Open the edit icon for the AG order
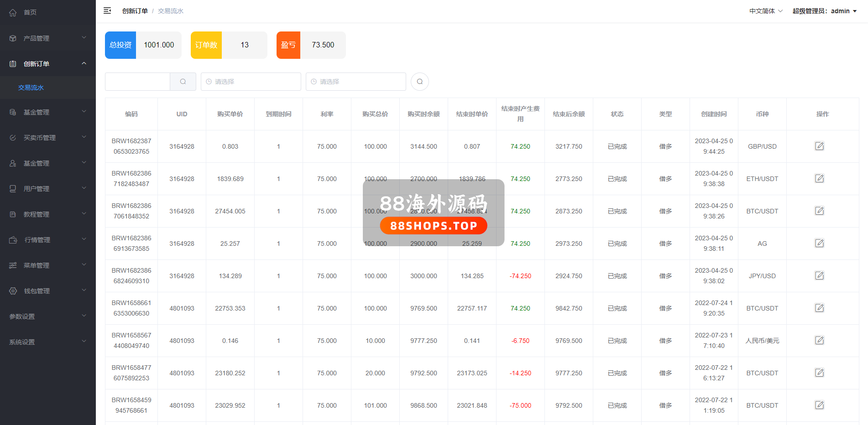 click(819, 244)
